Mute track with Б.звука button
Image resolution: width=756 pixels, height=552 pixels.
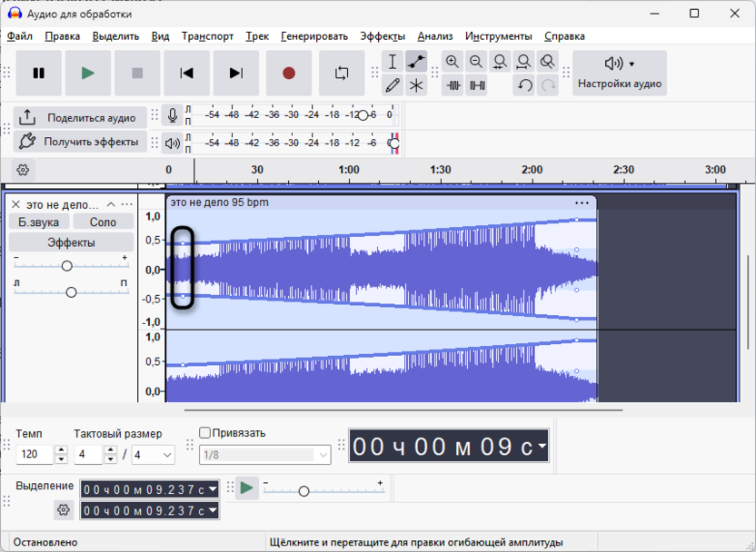(x=38, y=222)
